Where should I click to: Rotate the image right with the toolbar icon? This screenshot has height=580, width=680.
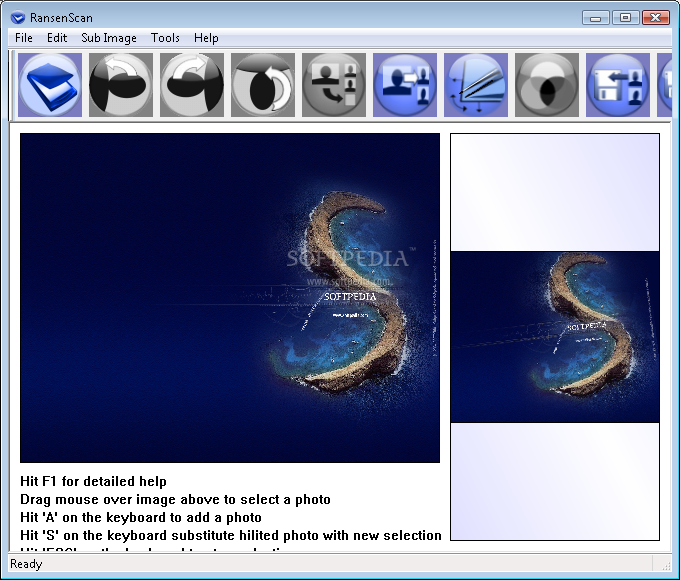pyautogui.click(x=192, y=85)
